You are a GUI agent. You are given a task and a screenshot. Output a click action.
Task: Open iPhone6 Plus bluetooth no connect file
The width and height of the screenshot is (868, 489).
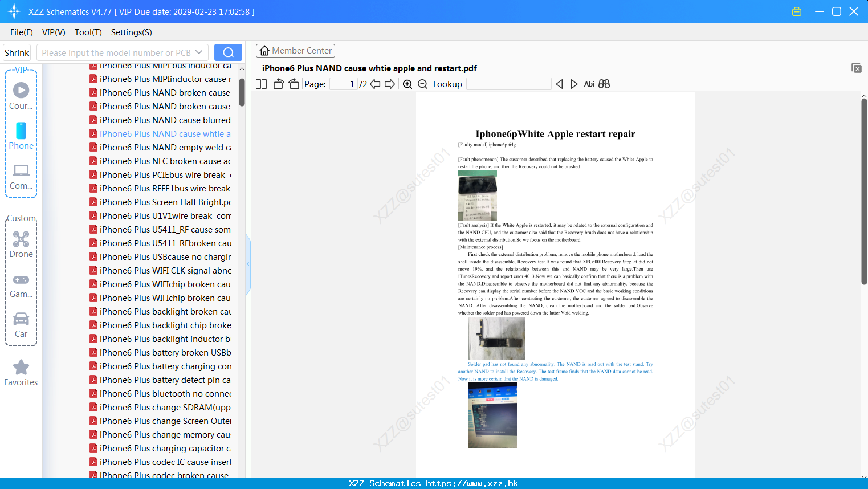click(161, 394)
